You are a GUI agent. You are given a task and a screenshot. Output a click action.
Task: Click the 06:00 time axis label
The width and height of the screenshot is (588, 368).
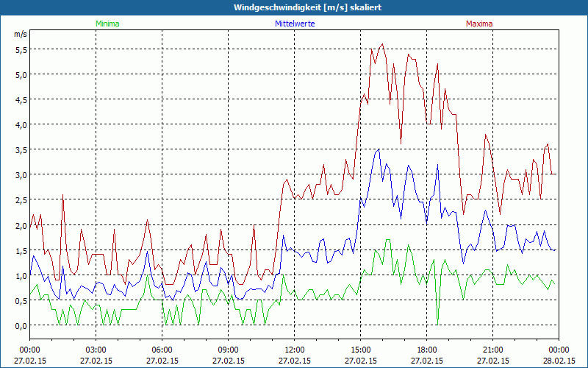pos(162,350)
